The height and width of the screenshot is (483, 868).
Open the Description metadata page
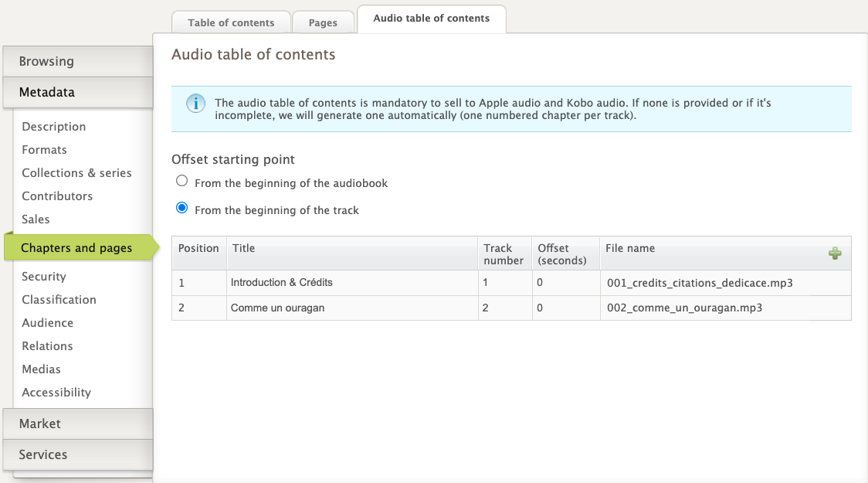click(54, 127)
